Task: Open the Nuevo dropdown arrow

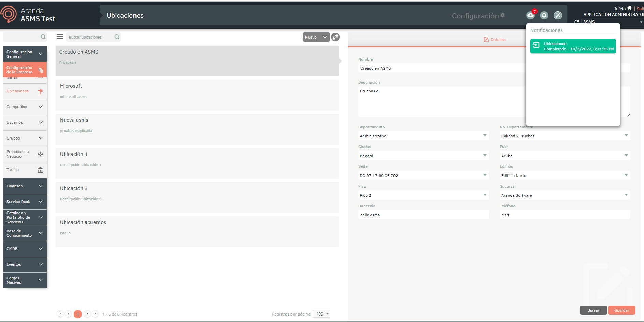Action: [x=325, y=37]
